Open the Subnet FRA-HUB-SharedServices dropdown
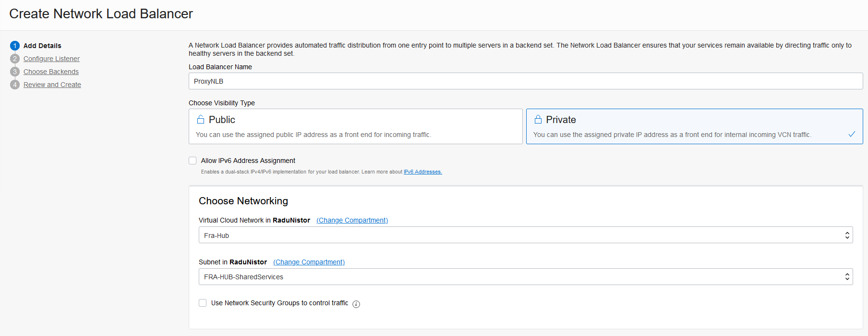The width and height of the screenshot is (868, 336). pyautogui.click(x=525, y=277)
